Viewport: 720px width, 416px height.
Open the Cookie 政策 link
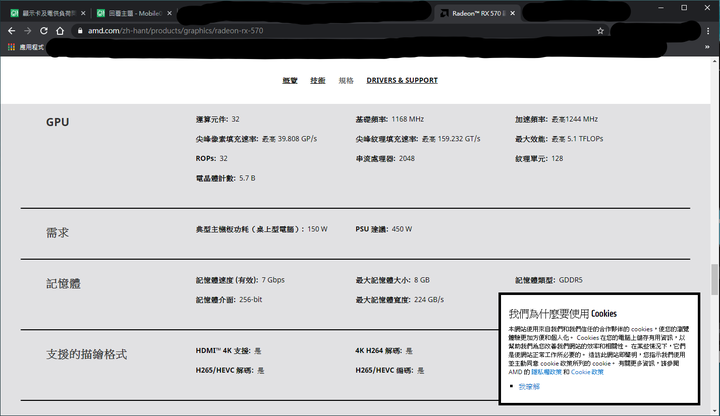coord(587,372)
